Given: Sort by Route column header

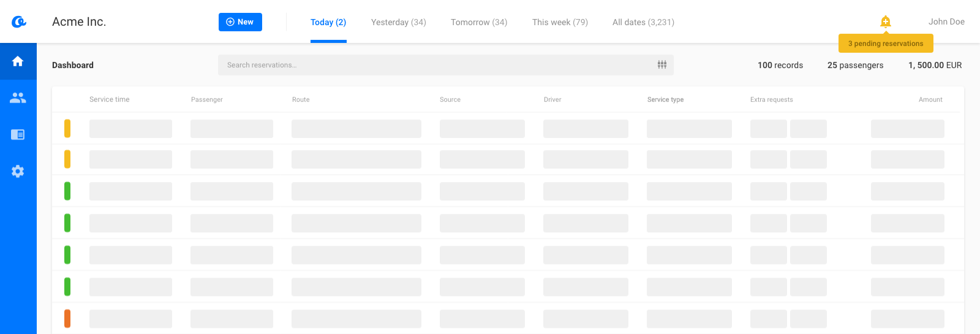Looking at the screenshot, I should click(x=301, y=99).
